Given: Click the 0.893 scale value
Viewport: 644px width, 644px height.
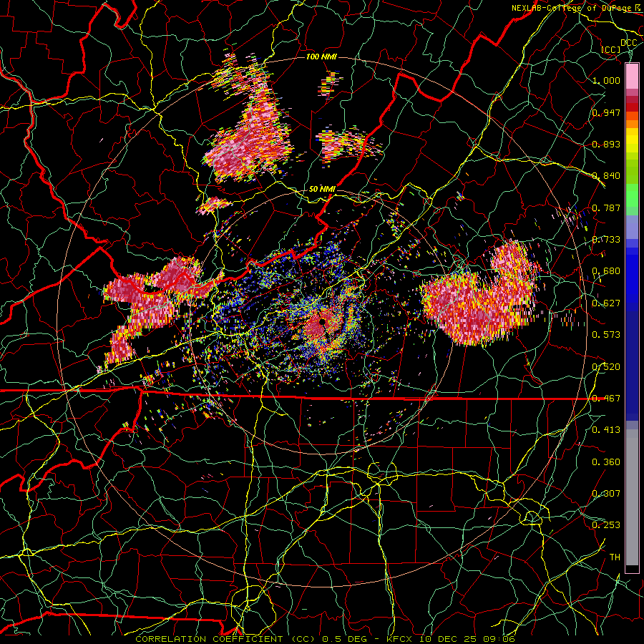Looking at the screenshot, I should 606,144.
